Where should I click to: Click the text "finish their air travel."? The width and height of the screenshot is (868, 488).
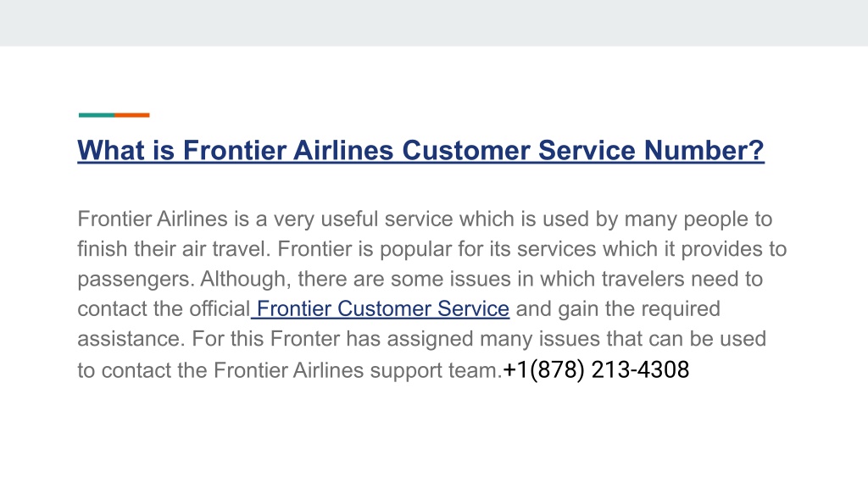pyautogui.click(x=174, y=249)
